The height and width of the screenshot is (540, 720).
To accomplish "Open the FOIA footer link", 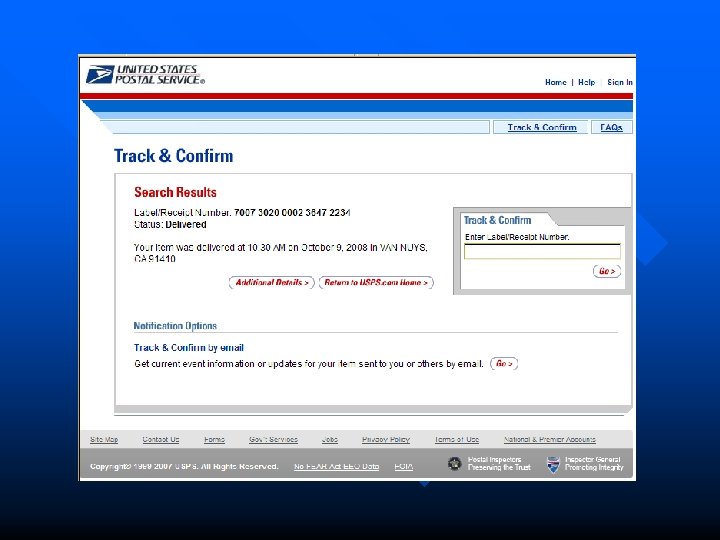I will pos(404,466).
